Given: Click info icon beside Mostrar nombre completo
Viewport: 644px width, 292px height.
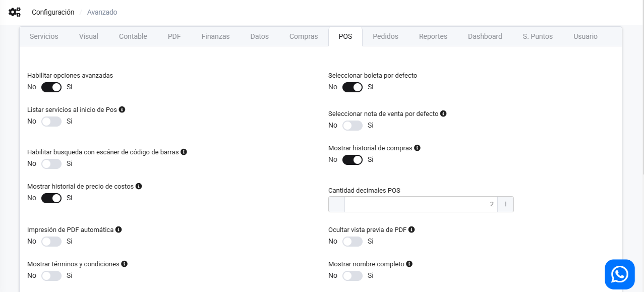Looking at the screenshot, I should click(409, 264).
